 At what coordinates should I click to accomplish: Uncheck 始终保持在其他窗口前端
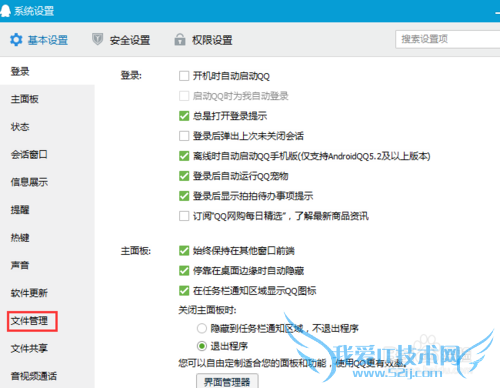pos(184,251)
